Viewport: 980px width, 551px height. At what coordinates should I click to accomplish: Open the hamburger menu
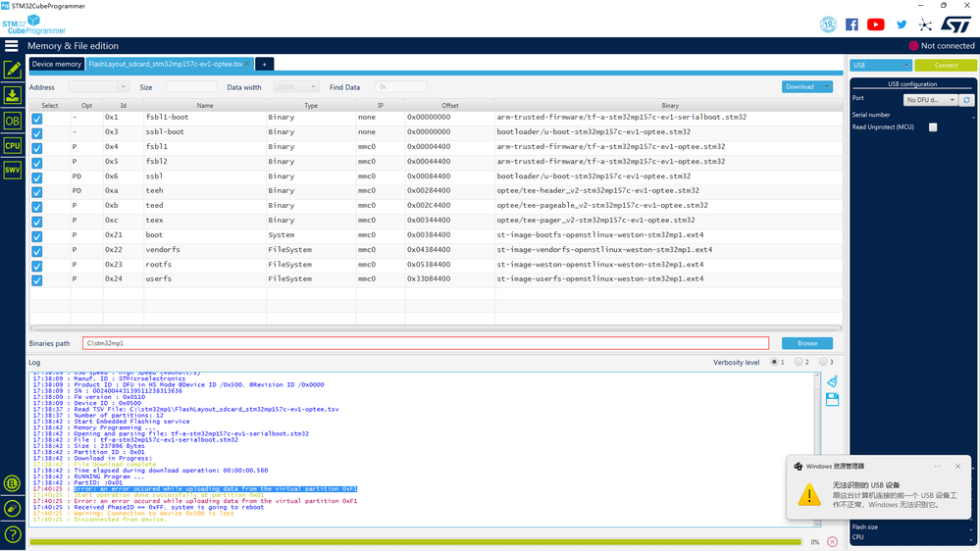(x=11, y=46)
